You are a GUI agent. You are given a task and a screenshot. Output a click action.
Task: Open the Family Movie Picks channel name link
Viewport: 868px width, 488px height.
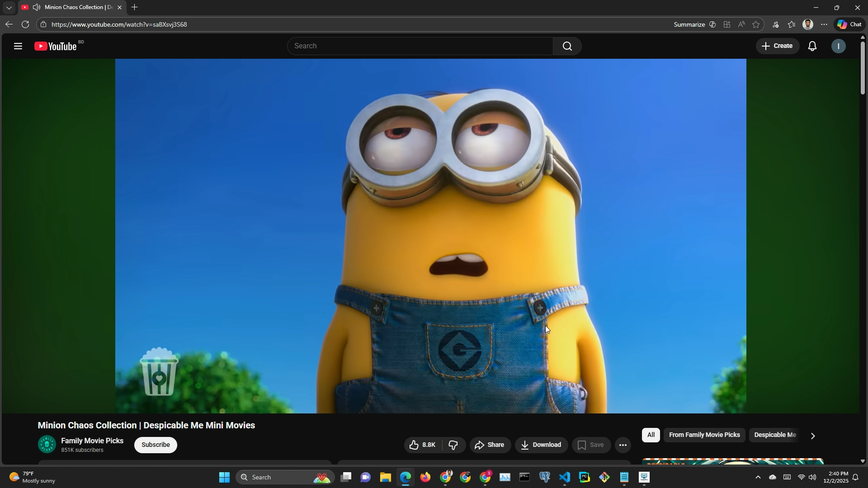click(92, 441)
